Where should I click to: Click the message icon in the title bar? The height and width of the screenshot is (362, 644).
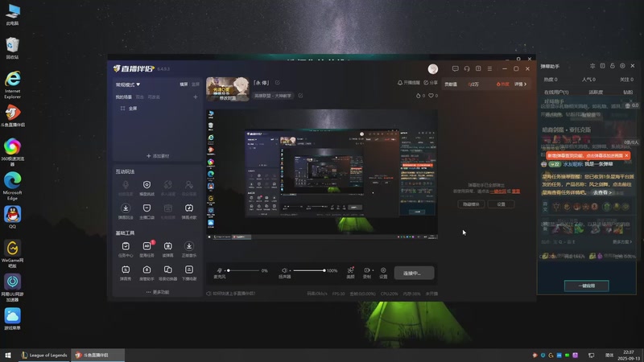[x=455, y=69]
